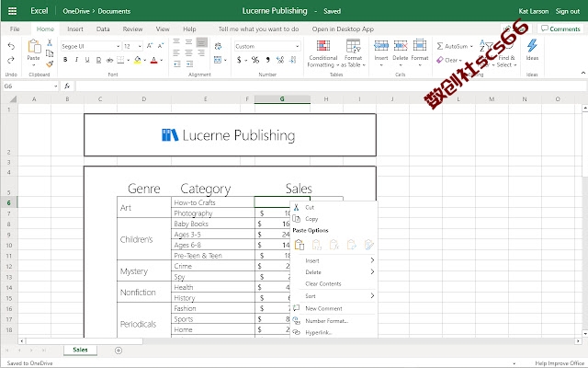Select the Format Painter brush icon
Screen dimensions: 588x368
(50, 63)
